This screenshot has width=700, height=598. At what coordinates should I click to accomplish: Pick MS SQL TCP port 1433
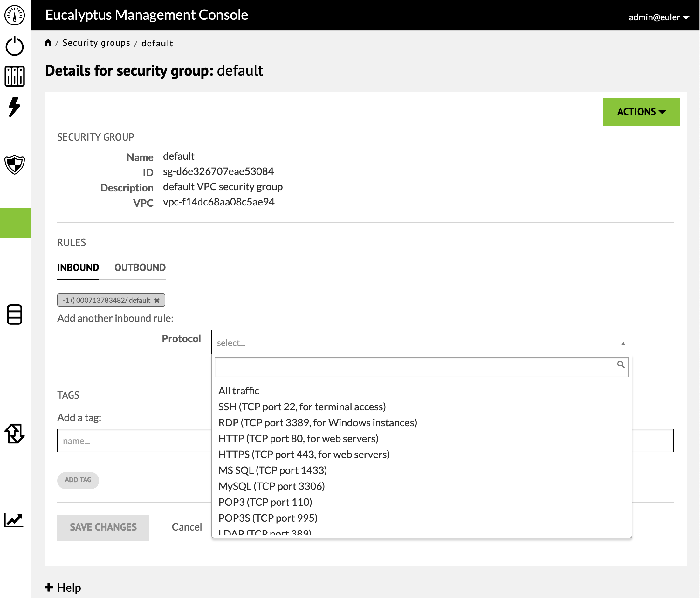[421, 470]
